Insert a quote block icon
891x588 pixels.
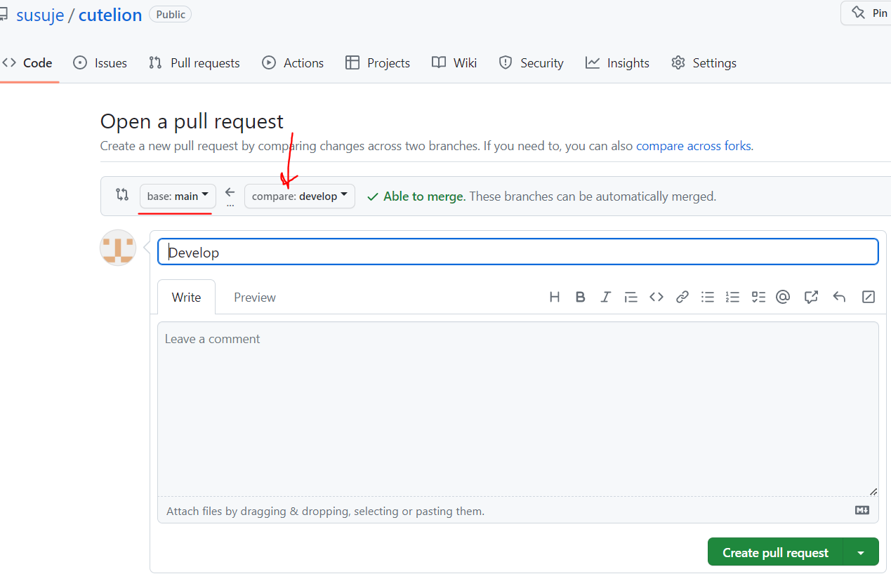(x=631, y=297)
